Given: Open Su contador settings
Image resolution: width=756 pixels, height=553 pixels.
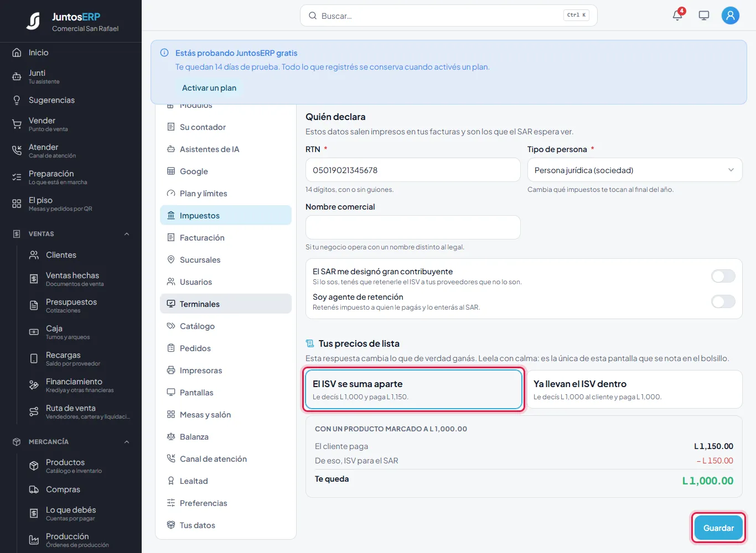Looking at the screenshot, I should click(226, 127).
